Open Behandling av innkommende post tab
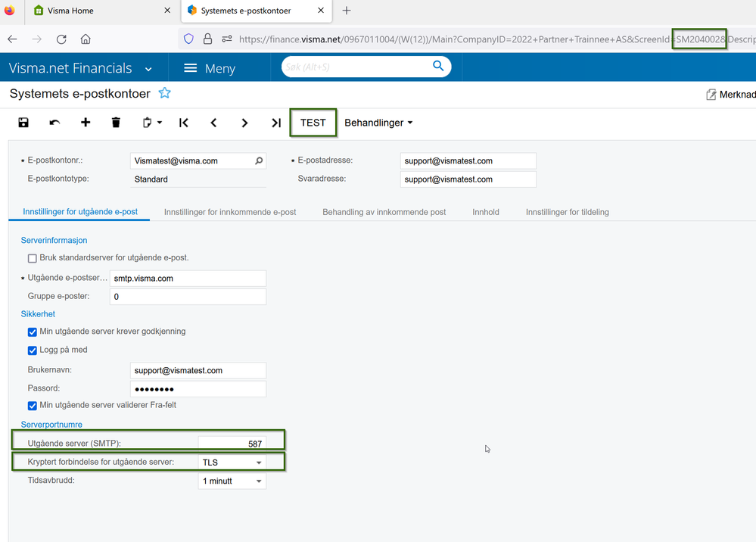Screen dimensions: 756x542 [x=384, y=212]
